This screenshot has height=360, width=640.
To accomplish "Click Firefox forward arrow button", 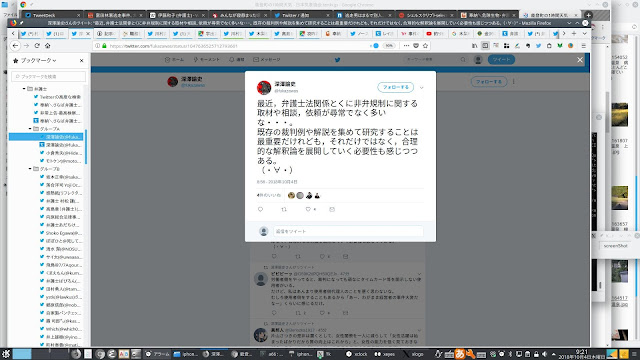I will pos(26,46).
